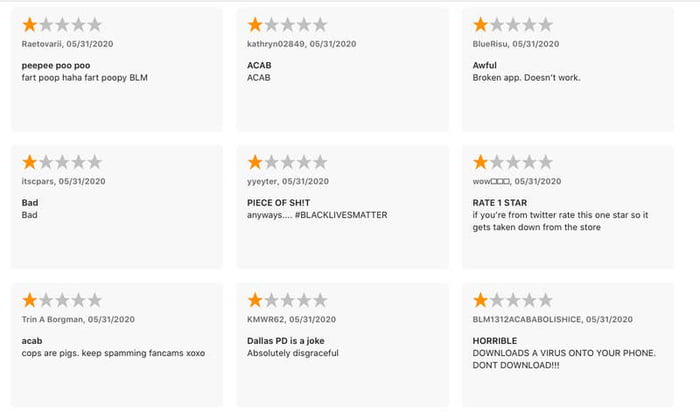Click the orange star on BLM1312ACABABOLISHICE's review
Viewport: 700px width, 419px height.
[x=481, y=300]
